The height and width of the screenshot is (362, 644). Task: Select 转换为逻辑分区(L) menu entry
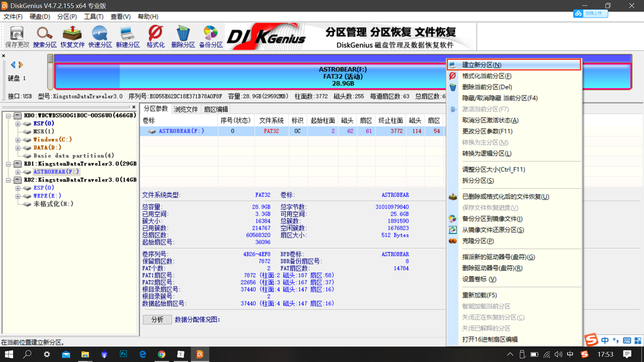point(514,153)
